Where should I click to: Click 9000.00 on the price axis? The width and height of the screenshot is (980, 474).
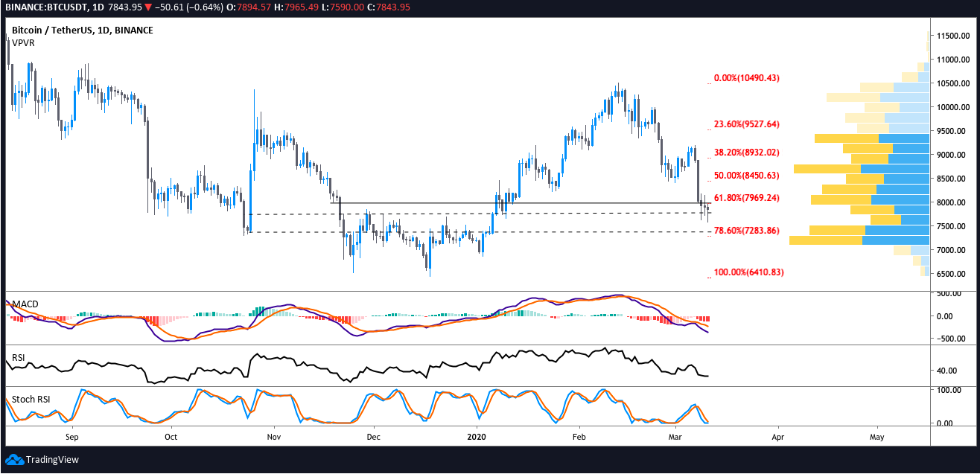coord(952,155)
